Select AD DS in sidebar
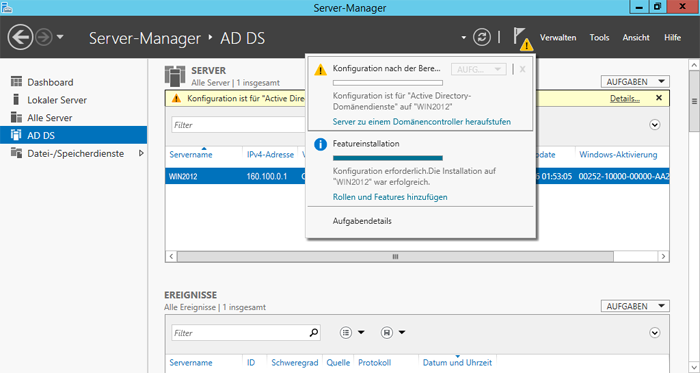 click(x=74, y=135)
